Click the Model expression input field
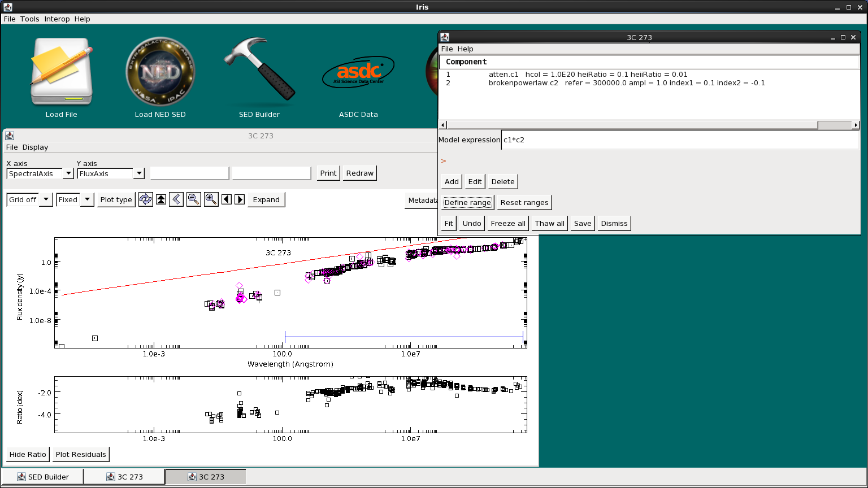 680,140
